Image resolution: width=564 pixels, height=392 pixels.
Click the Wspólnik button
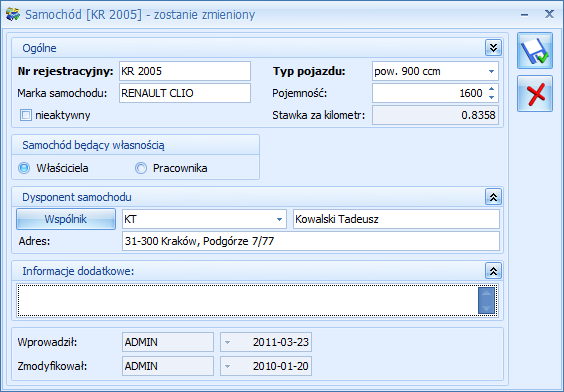coord(66,219)
